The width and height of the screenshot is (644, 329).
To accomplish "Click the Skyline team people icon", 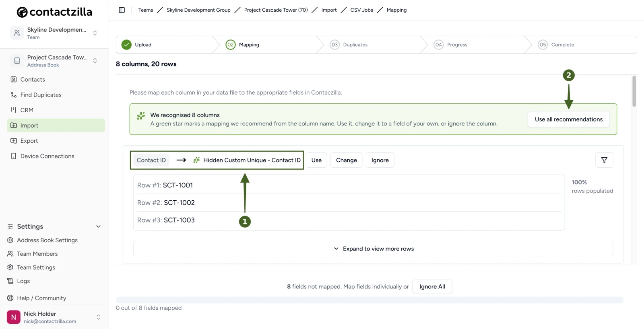I will coord(17,33).
